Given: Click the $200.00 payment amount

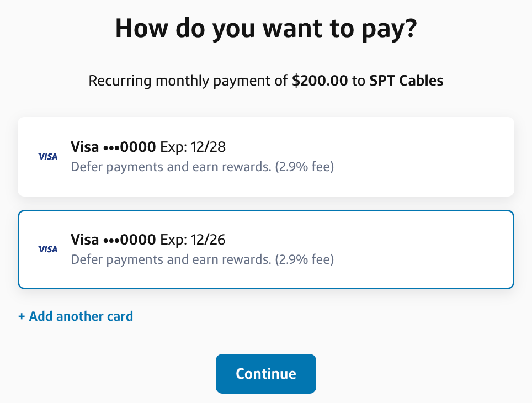Looking at the screenshot, I should pyautogui.click(x=320, y=81).
